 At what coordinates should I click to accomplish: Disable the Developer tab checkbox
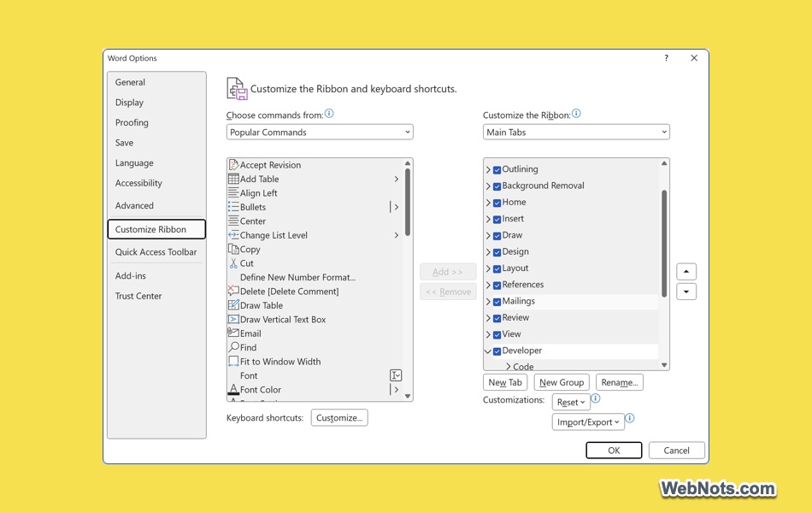click(497, 351)
